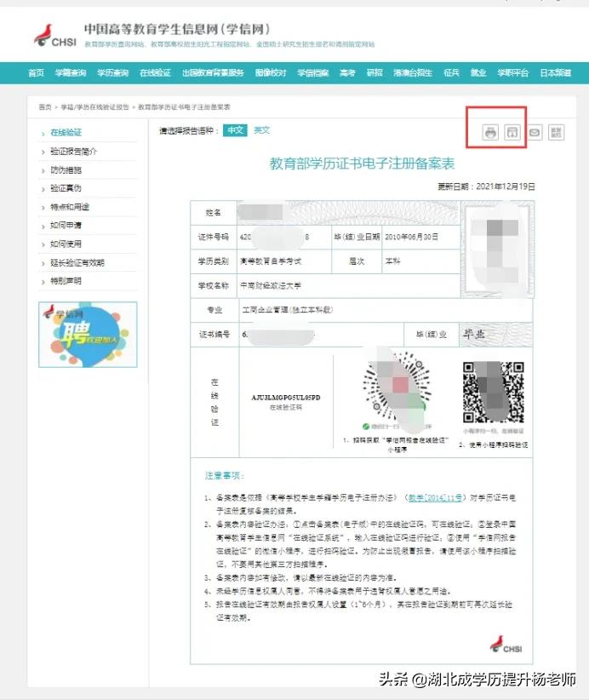
Task: Open 出国教育背景服务 navigation item
Action: tap(213, 72)
